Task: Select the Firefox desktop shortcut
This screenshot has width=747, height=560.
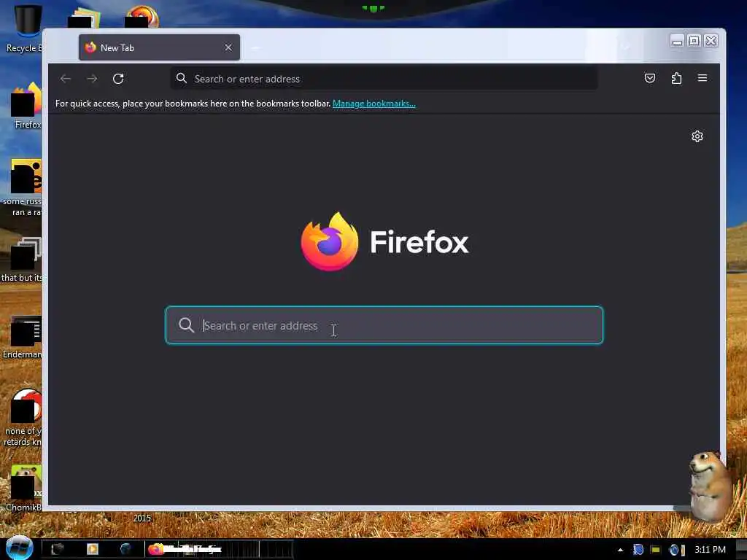Action: [x=26, y=106]
